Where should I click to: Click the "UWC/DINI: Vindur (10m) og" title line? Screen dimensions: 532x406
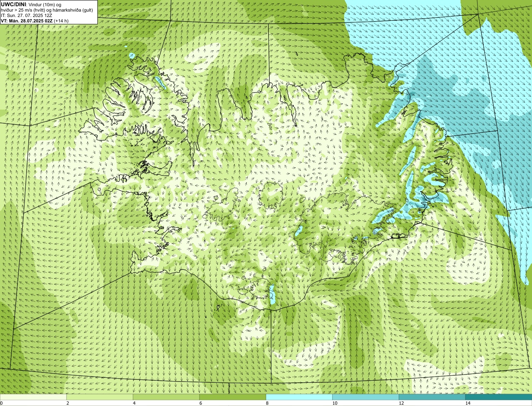tap(31, 4)
